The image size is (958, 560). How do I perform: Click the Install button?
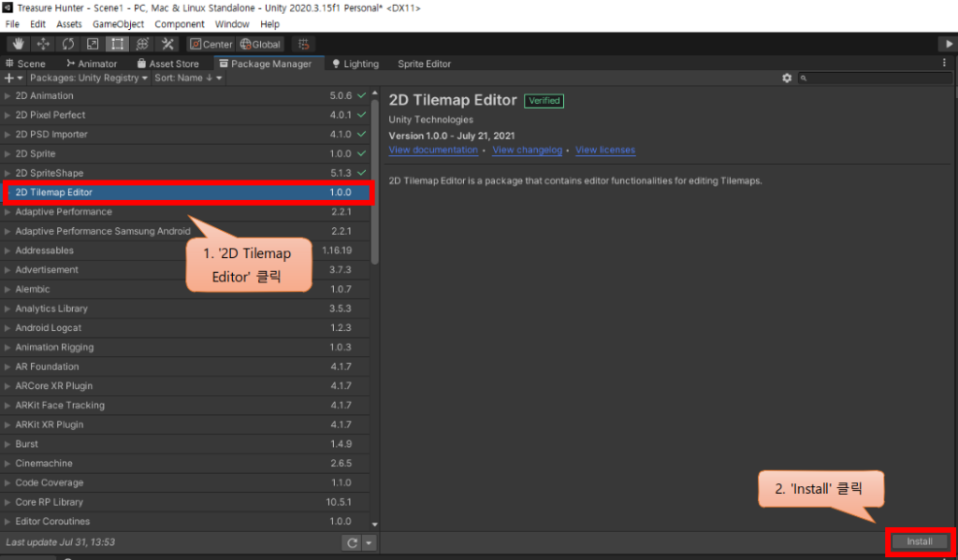920,541
